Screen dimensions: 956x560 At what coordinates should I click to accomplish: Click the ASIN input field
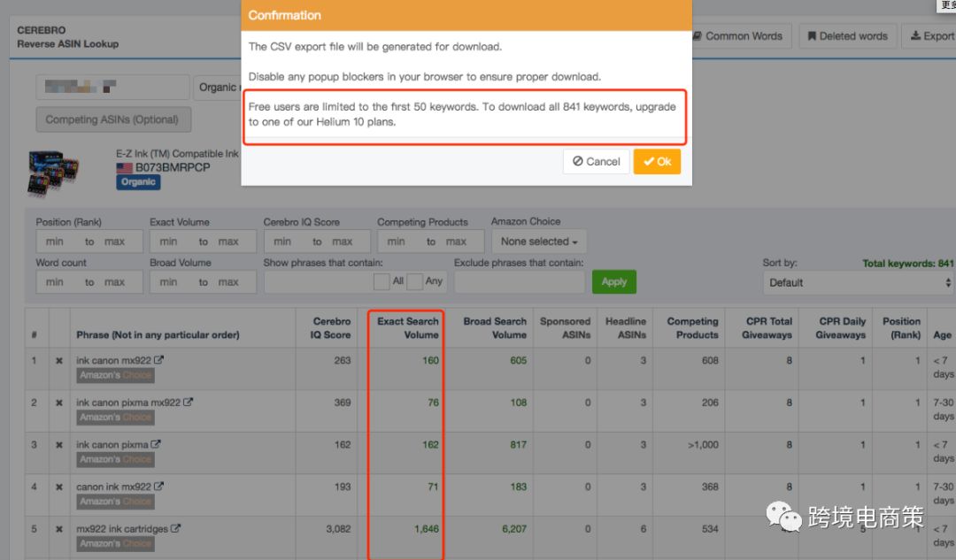(112, 87)
